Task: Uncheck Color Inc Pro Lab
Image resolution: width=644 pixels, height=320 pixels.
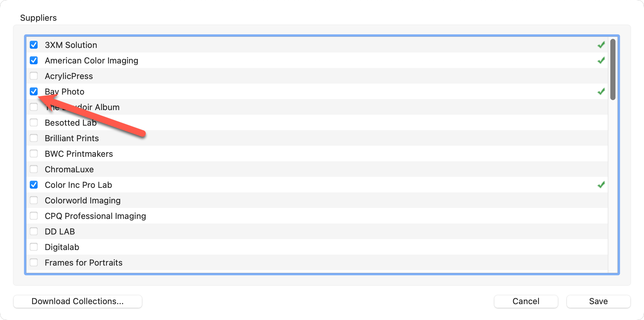Action: point(34,185)
